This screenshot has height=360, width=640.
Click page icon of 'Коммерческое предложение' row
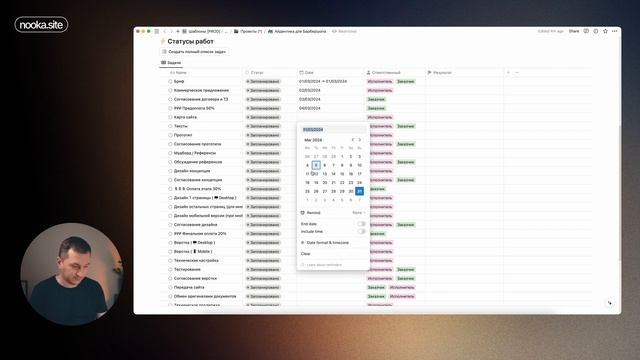tap(170, 91)
